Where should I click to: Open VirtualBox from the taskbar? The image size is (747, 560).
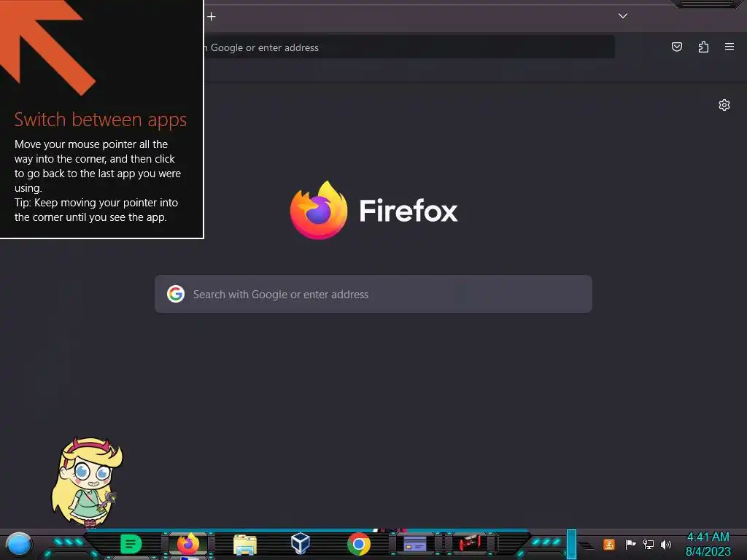coord(301,543)
